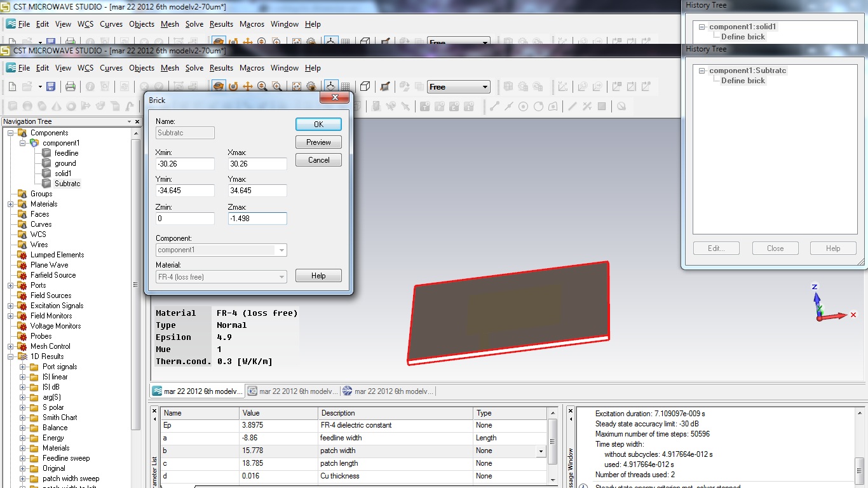Select the feedline solid in the Navigation Tree
The width and height of the screenshot is (868, 488).
pyautogui.click(x=66, y=153)
